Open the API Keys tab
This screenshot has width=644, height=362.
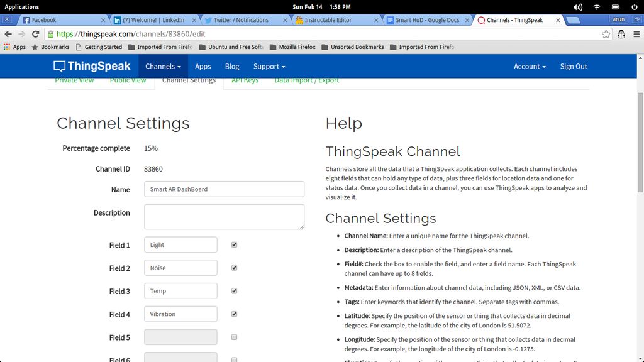(x=245, y=80)
